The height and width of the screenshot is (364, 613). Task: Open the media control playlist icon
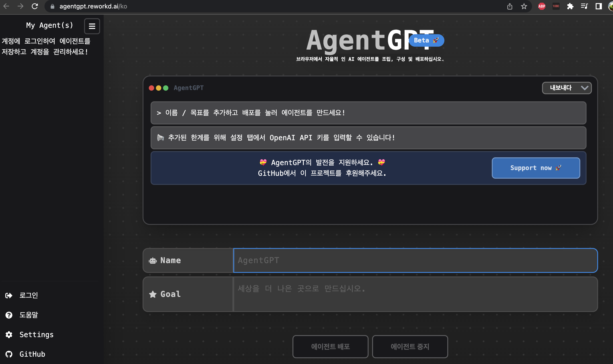(x=584, y=6)
